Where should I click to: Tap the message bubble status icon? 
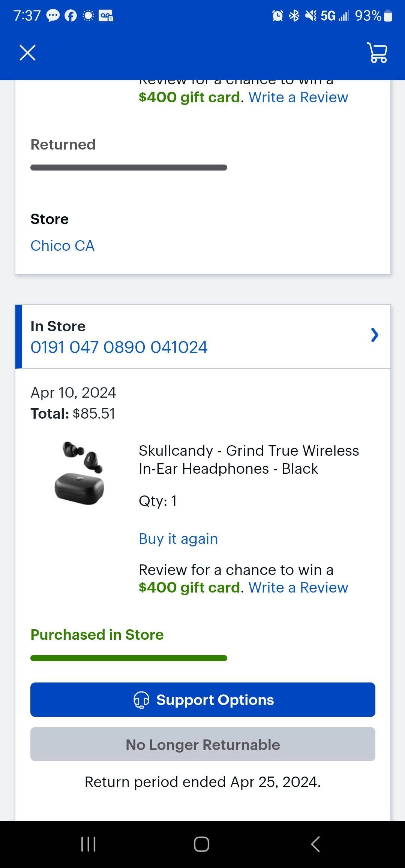[53, 16]
